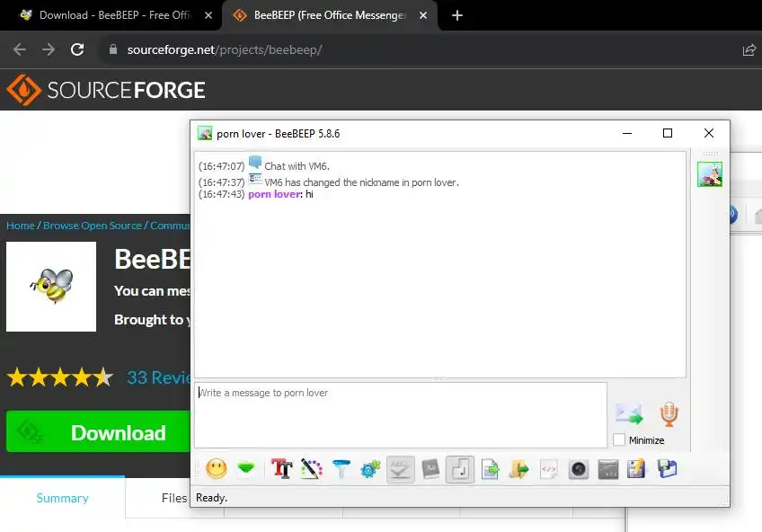Click the send message envelope icon
Image resolution: width=762 pixels, height=532 pixels.
629,414
